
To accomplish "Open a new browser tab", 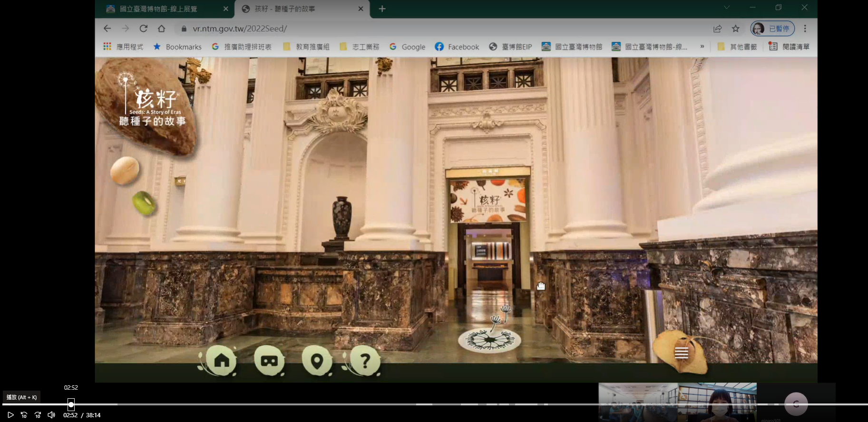I will 382,9.
